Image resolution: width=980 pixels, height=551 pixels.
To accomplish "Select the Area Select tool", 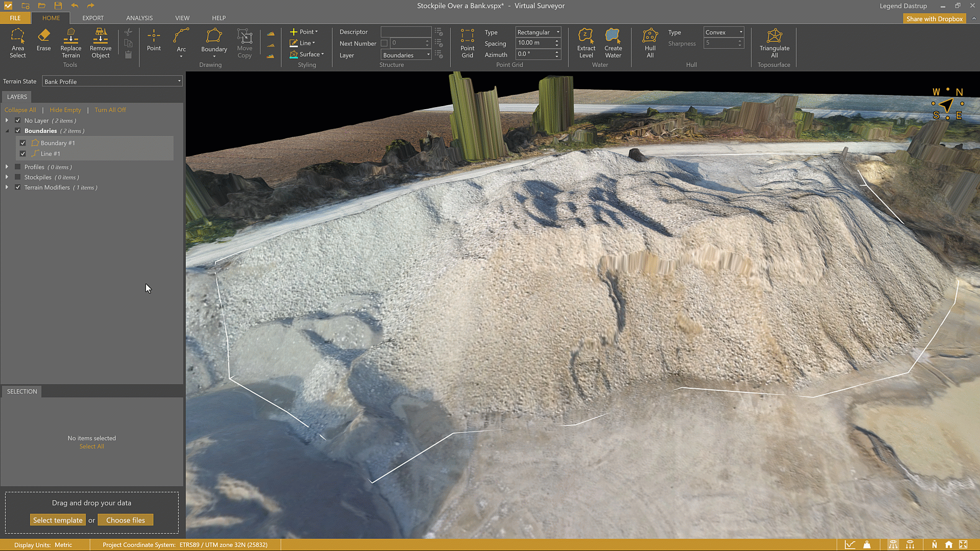I will (x=17, y=43).
